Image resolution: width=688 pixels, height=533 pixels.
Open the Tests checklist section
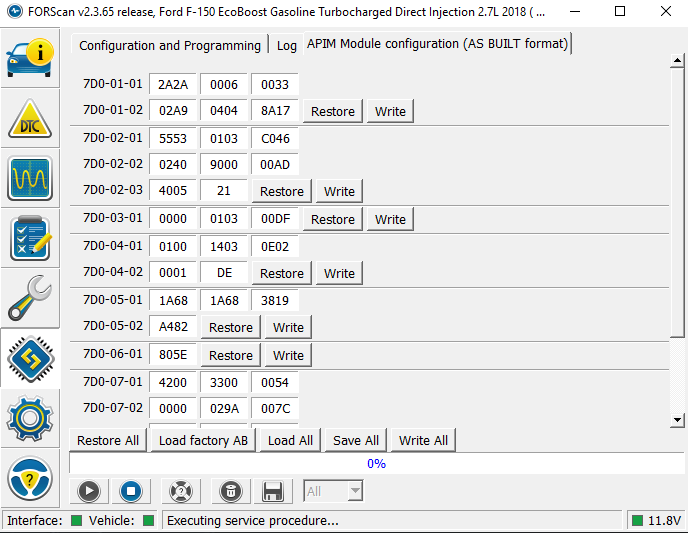point(30,239)
